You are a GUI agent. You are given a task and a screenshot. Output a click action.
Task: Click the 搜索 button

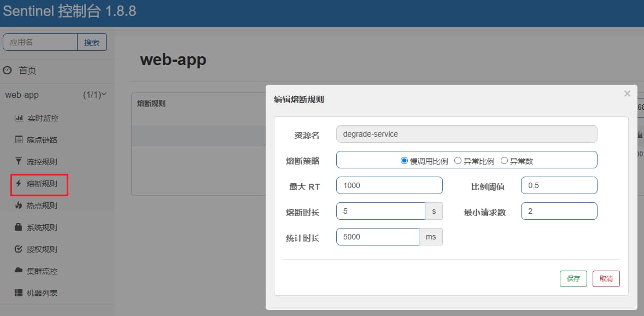point(92,42)
